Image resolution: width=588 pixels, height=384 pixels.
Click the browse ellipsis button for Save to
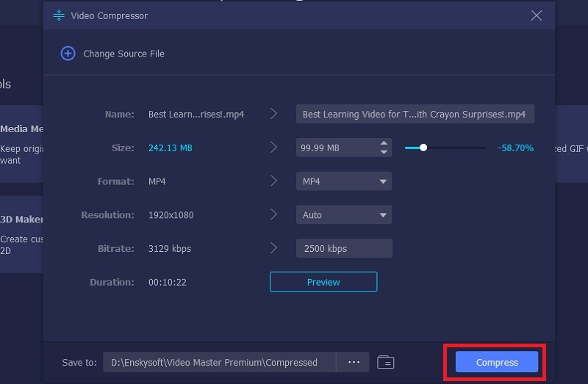click(354, 362)
